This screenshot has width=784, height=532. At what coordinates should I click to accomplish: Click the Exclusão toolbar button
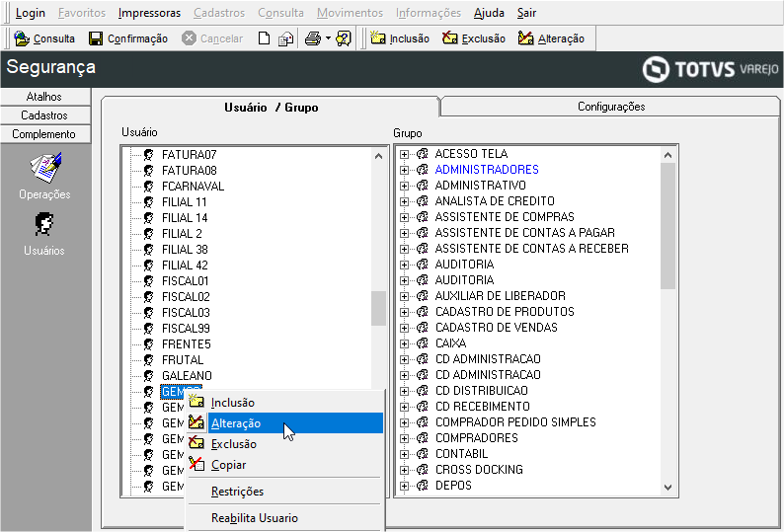pyautogui.click(x=474, y=38)
